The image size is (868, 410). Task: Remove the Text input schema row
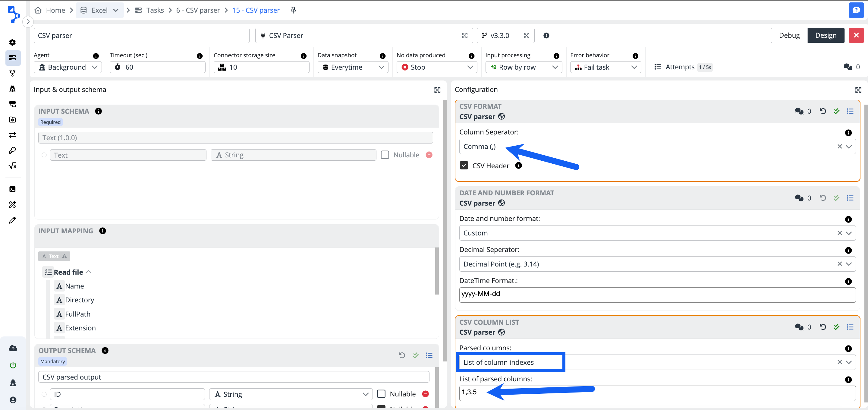[x=429, y=155]
